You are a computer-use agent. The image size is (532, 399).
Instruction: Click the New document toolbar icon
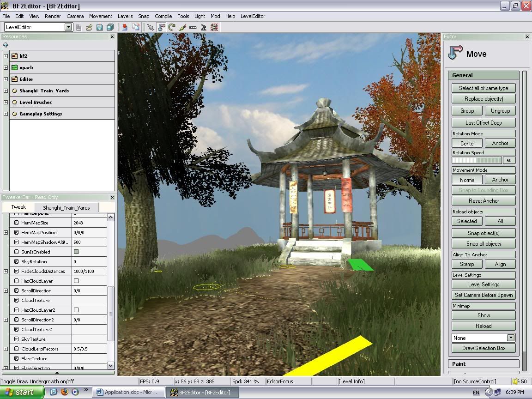79,28
